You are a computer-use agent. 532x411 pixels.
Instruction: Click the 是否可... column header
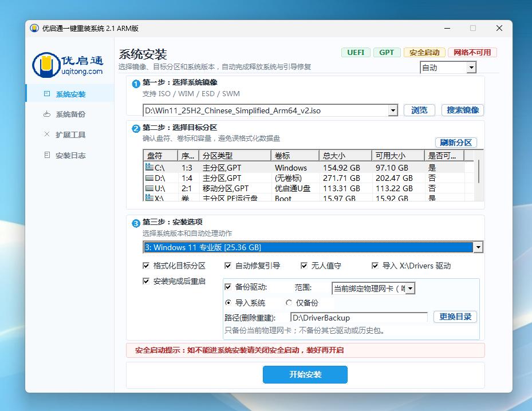(444, 156)
